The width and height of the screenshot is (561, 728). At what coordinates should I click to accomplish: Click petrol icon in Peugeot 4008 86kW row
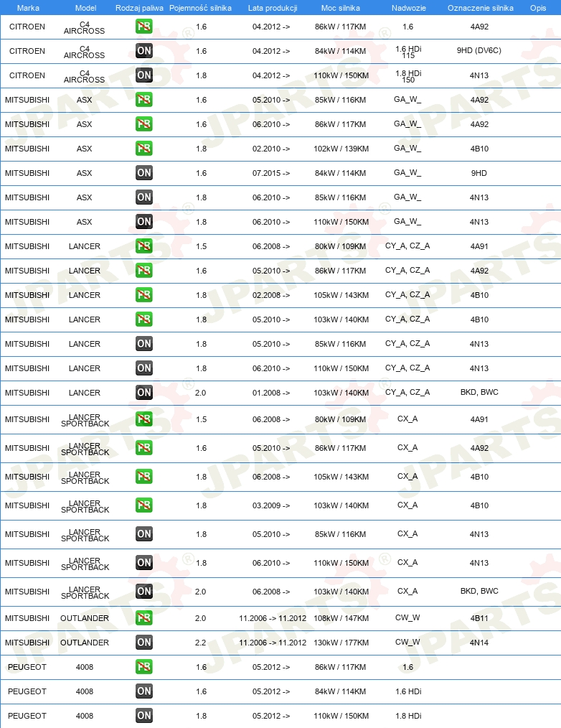[x=144, y=667]
